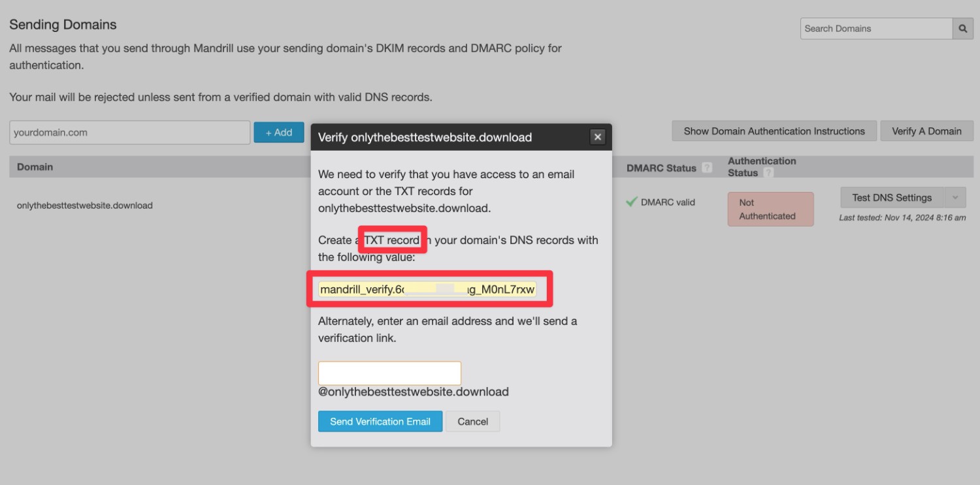The height and width of the screenshot is (485, 980).
Task: Open DMARC Status help question mark
Action: click(707, 168)
